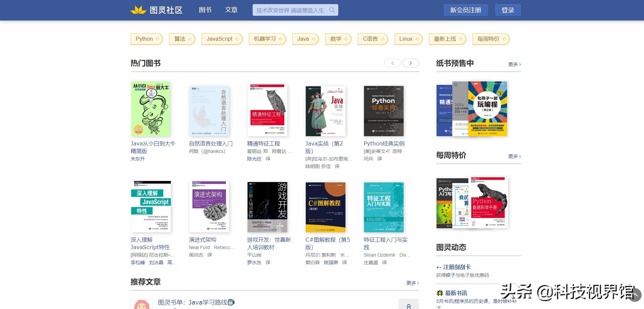
Task: Click the 注册刮刮卡 link
Action: point(457,267)
